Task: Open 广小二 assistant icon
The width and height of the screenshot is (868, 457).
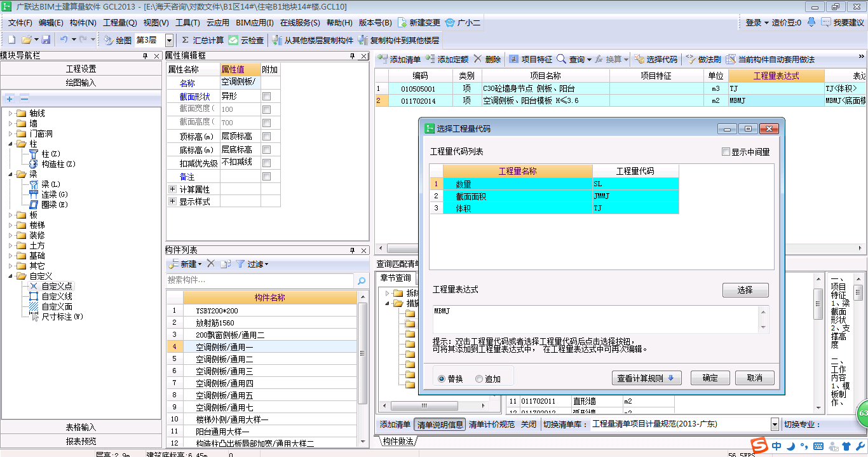Action: (450, 22)
